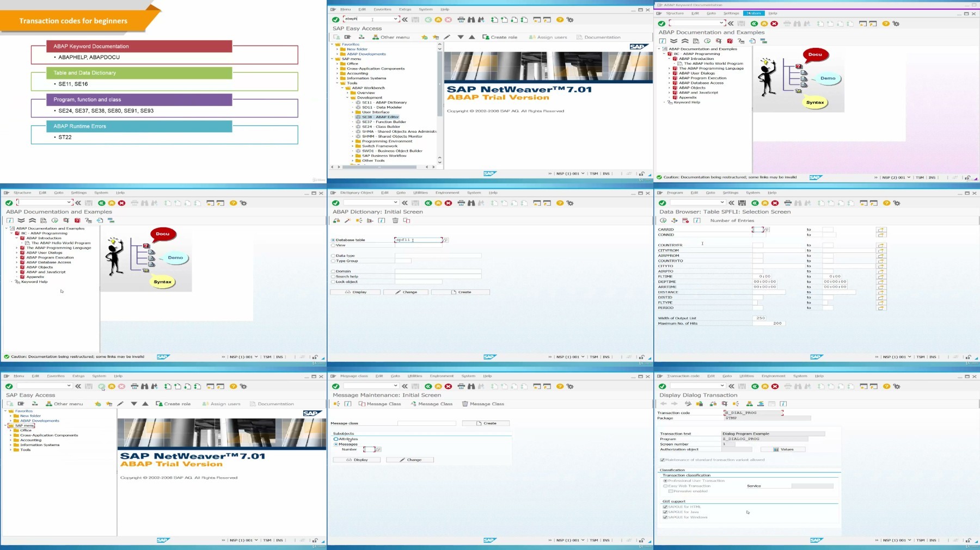Select the Search help radio button
This screenshot has width=980, height=550.
point(333,276)
